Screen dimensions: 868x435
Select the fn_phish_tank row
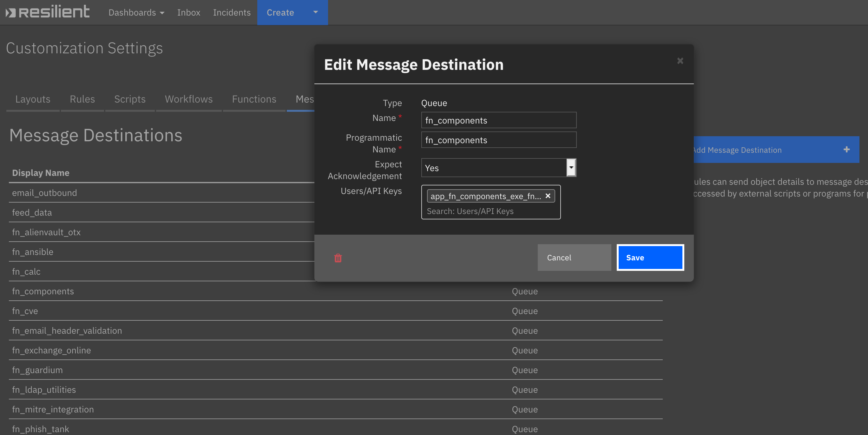click(x=336, y=428)
